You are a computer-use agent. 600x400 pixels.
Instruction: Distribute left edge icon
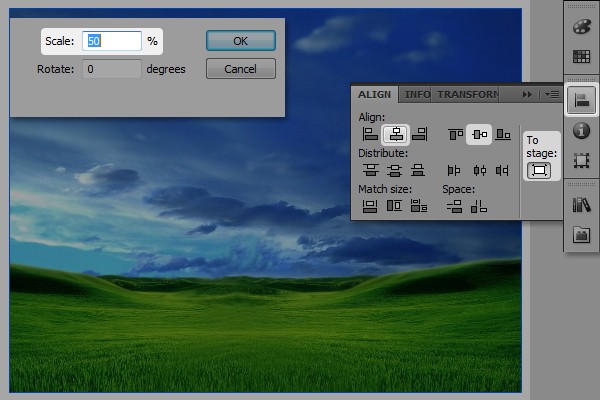[454, 170]
